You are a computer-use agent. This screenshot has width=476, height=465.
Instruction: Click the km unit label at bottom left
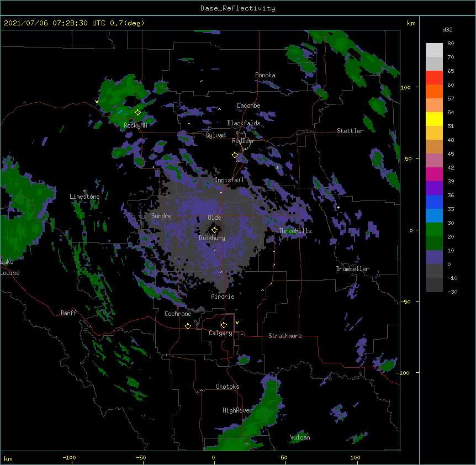coord(8,458)
